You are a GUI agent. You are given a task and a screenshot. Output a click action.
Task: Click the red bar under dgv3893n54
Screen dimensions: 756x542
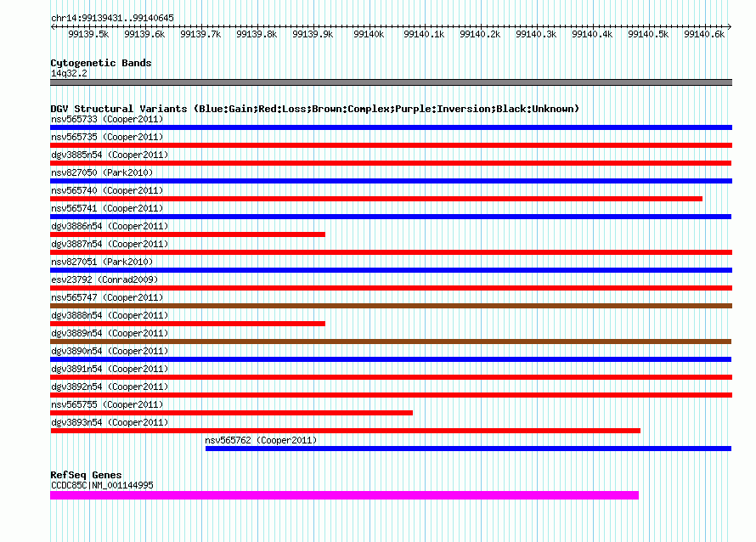pyautogui.click(x=345, y=431)
